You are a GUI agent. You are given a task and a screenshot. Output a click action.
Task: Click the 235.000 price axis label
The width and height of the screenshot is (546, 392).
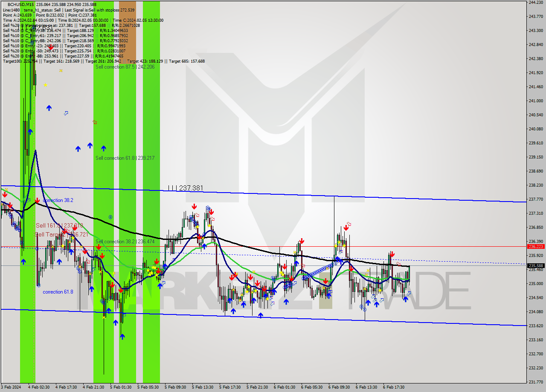point(535,284)
